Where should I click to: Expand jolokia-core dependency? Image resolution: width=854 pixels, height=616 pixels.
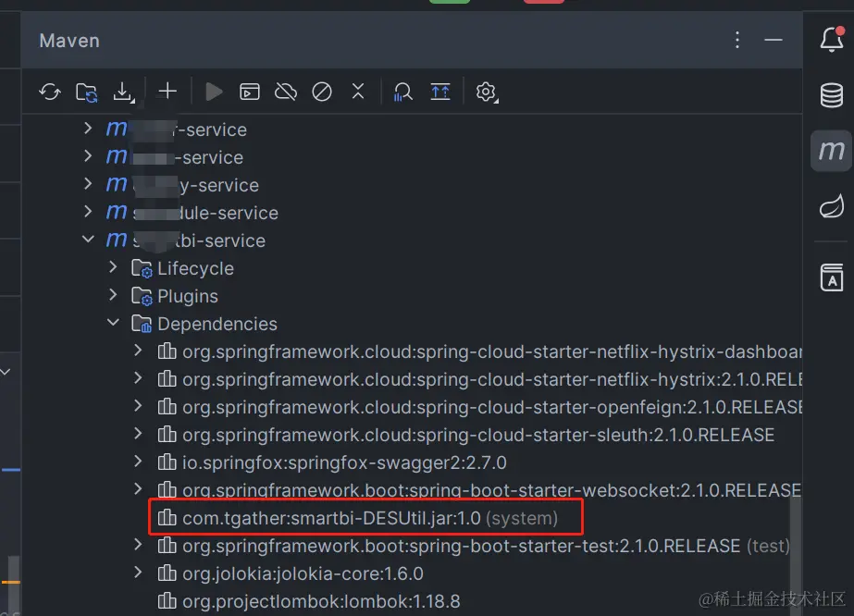click(x=138, y=573)
